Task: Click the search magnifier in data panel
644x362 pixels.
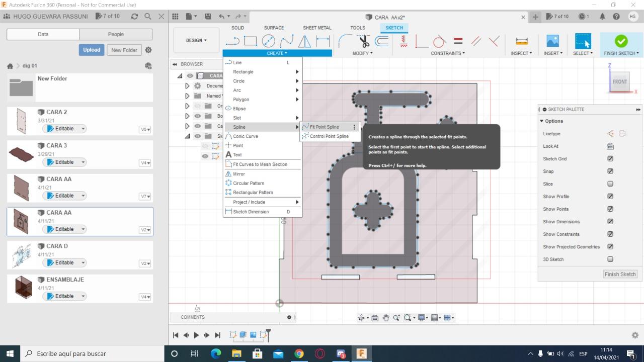Action: [148, 16]
